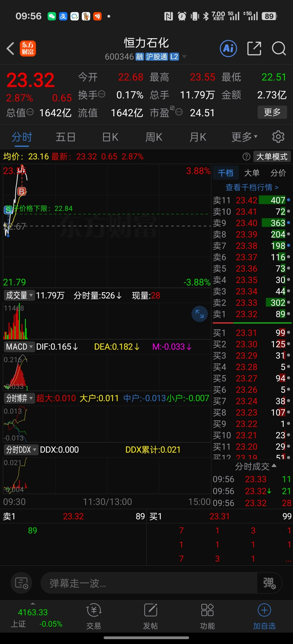This screenshot has width=293, height=644.
Task: Tap the 换手 info icon
Action: [101, 94]
